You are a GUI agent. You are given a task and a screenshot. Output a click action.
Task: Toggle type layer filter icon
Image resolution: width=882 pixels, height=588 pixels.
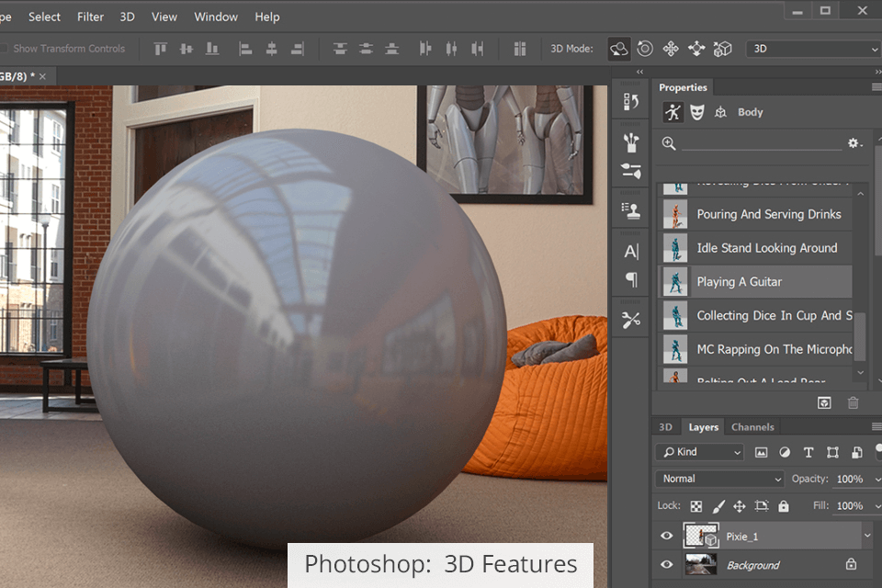(x=808, y=452)
